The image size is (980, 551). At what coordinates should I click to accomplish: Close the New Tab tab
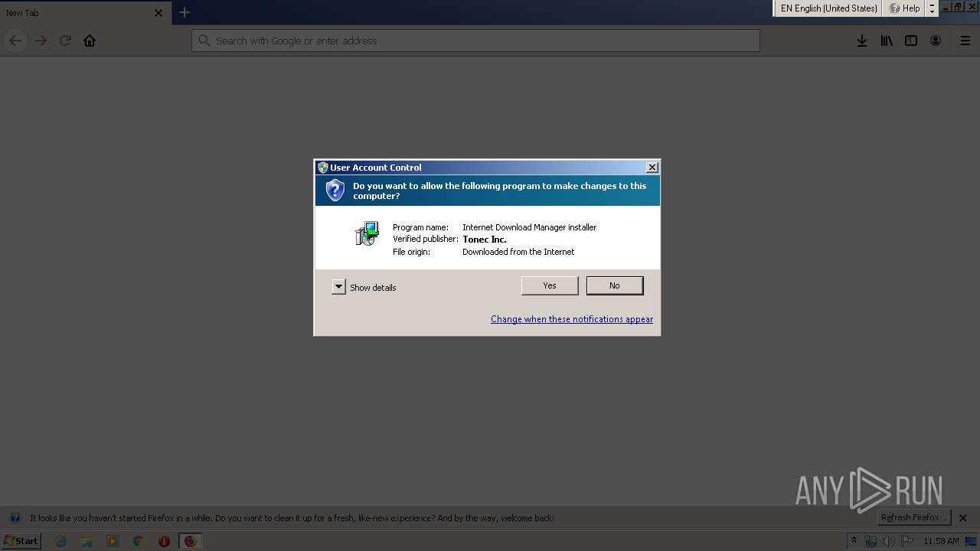[x=158, y=13]
